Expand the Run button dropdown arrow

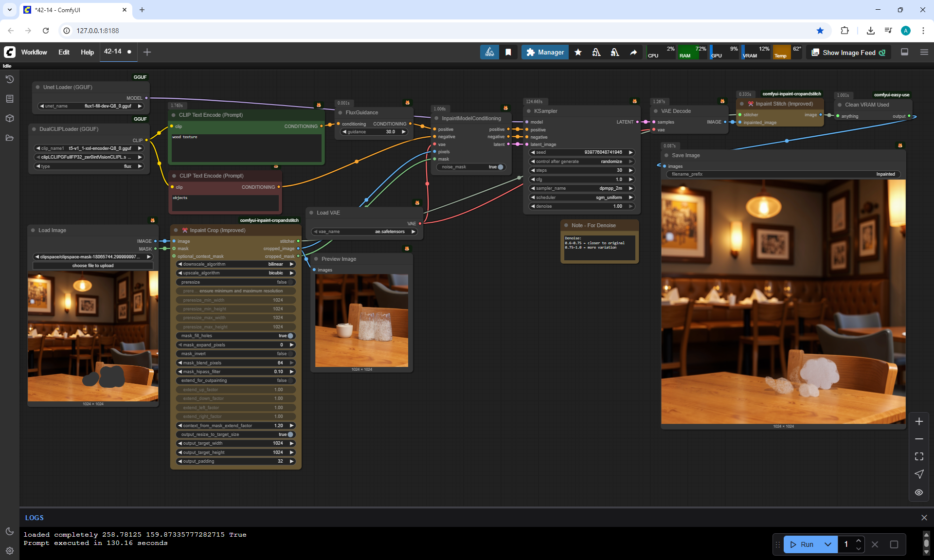tap(827, 544)
